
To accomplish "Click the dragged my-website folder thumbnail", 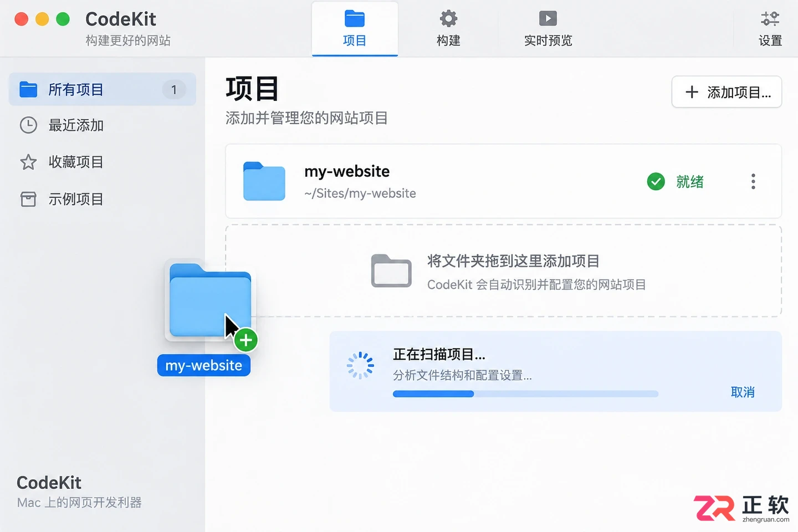I will (210, 301).
